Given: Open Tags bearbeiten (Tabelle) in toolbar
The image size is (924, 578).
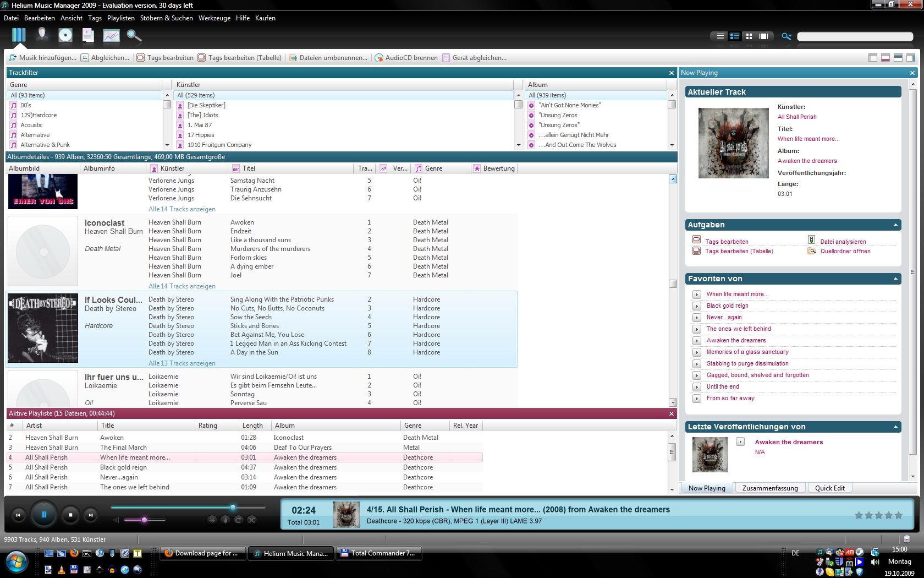Looking at the screenshot, I should [240, 58].
